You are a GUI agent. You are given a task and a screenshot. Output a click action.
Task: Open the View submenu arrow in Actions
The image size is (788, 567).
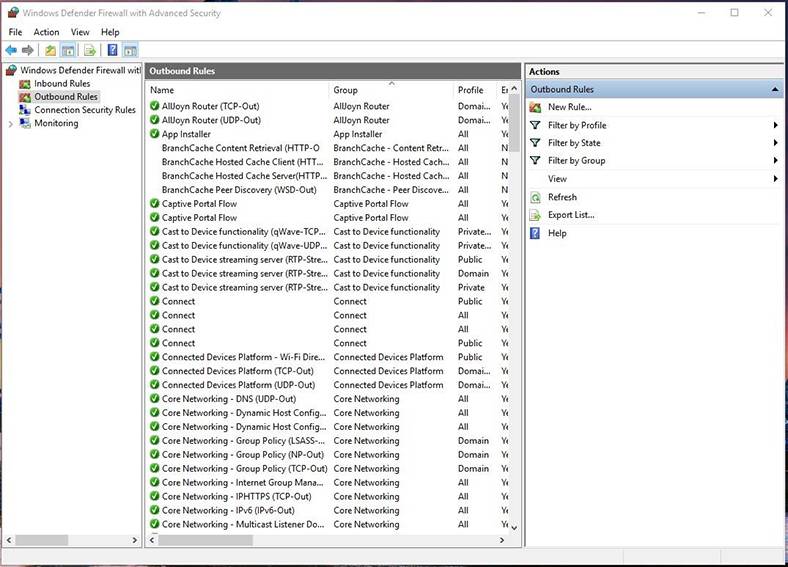coord(775,178)
